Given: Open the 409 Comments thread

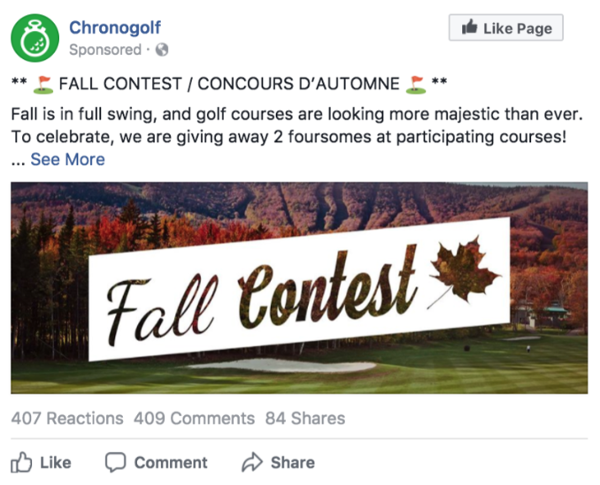Looking at the screenshot, I should coord(194,418).
